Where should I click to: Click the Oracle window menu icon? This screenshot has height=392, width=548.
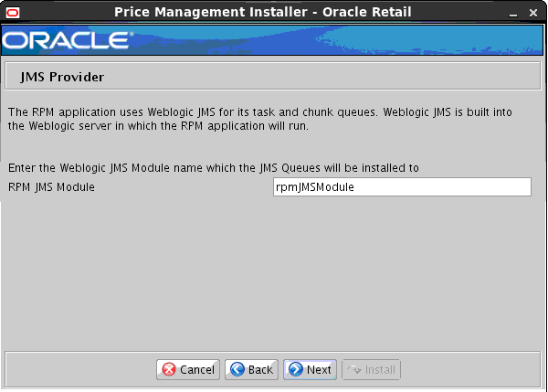click(x=13, y=13)
